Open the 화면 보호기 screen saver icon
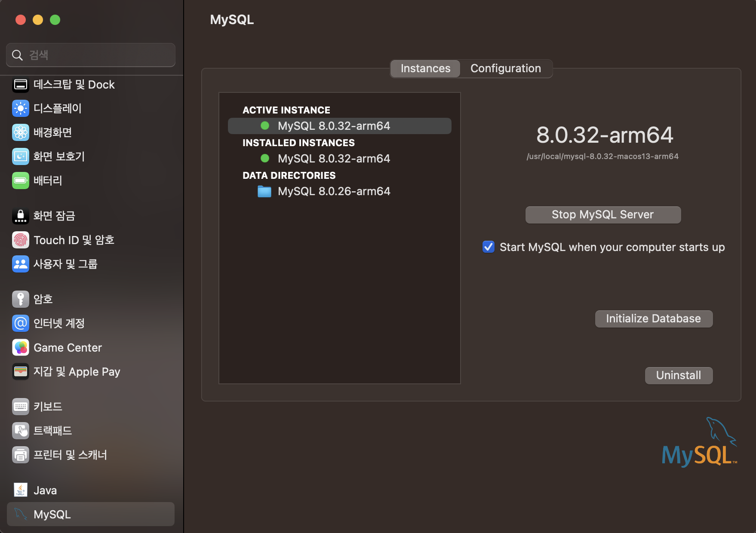The width and height of the screenshot is (756, 533). (x=21, y=156)
